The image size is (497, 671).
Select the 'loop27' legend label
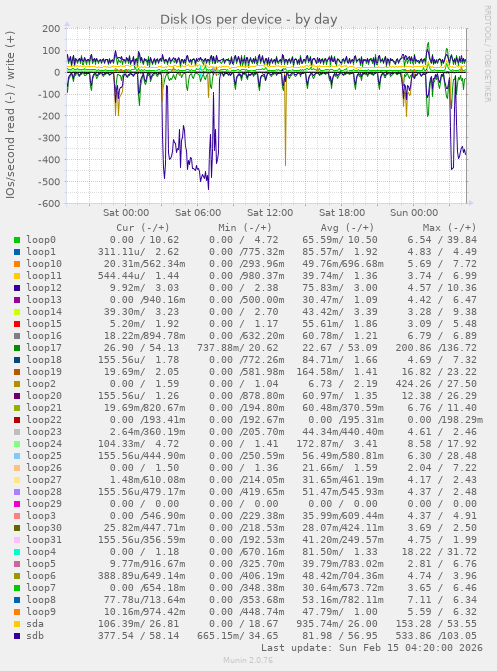(x=44, y=480)
